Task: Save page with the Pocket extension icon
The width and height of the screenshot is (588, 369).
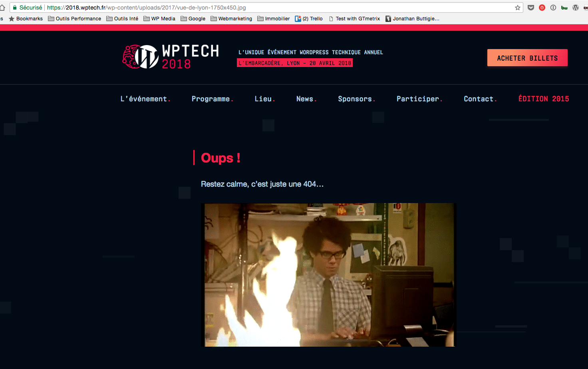Action: tap(531, 8)
